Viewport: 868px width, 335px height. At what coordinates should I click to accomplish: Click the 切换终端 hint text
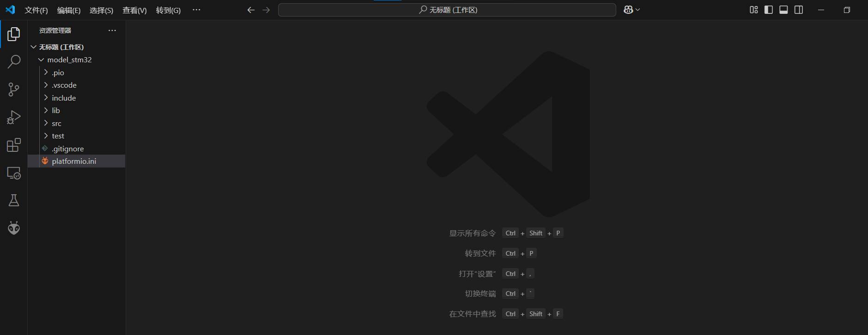pyautogui.click(x=480, y=293)
